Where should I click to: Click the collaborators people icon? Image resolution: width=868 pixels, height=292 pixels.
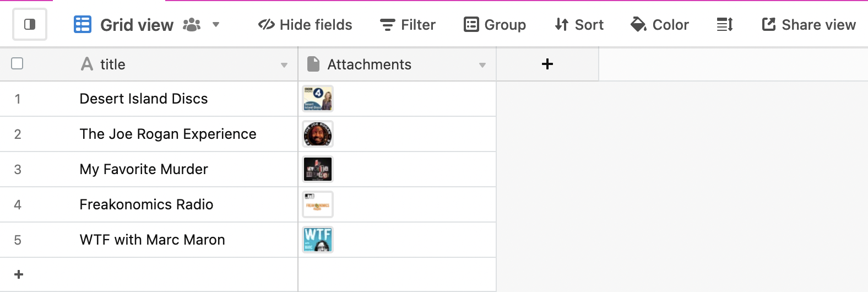pos(192,25)
